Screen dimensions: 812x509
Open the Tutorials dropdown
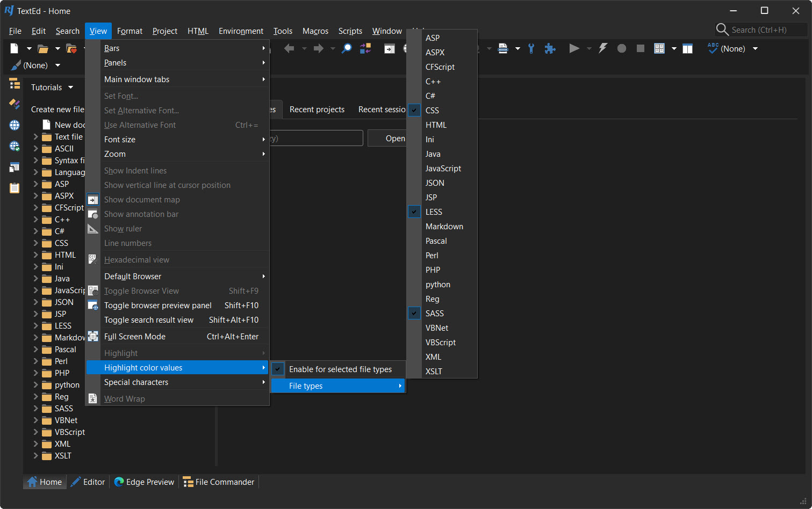52,88
